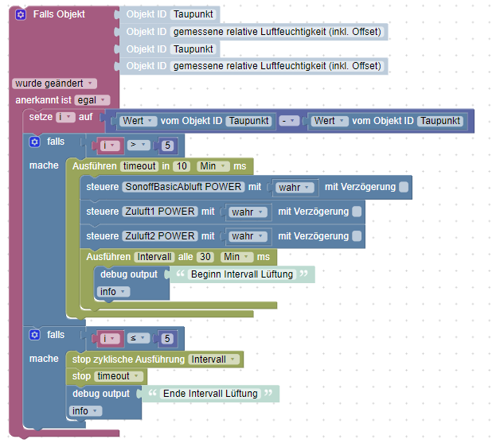Open wahr dropdown for SonoffBasicAbluft POWER

click(295, 188)
